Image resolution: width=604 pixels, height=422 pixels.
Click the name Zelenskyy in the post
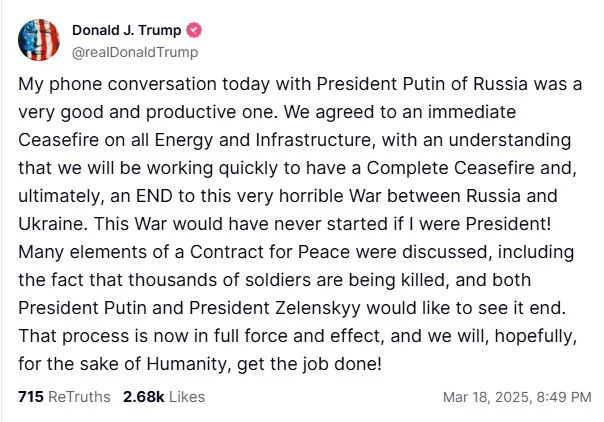pos(318,308)
